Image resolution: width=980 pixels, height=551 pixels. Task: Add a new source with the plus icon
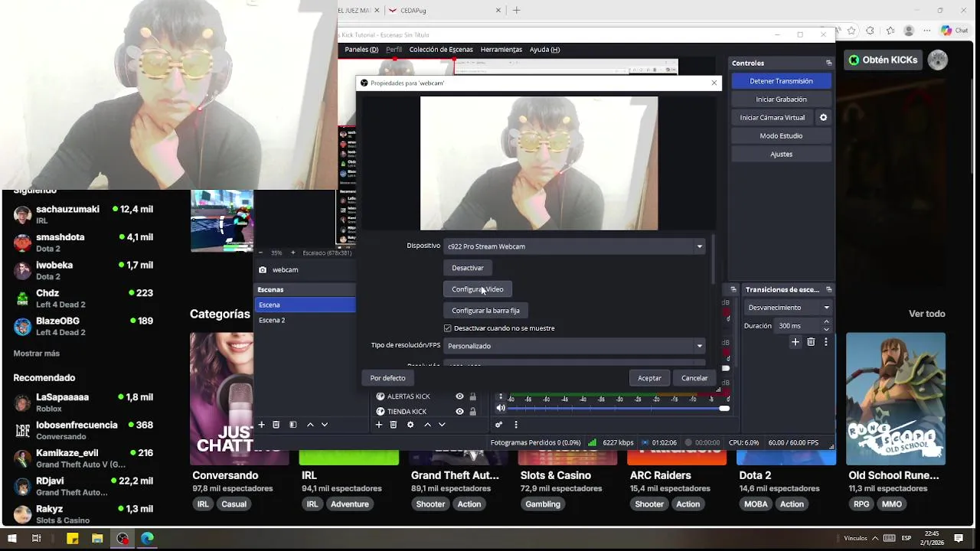coord(378,425)
